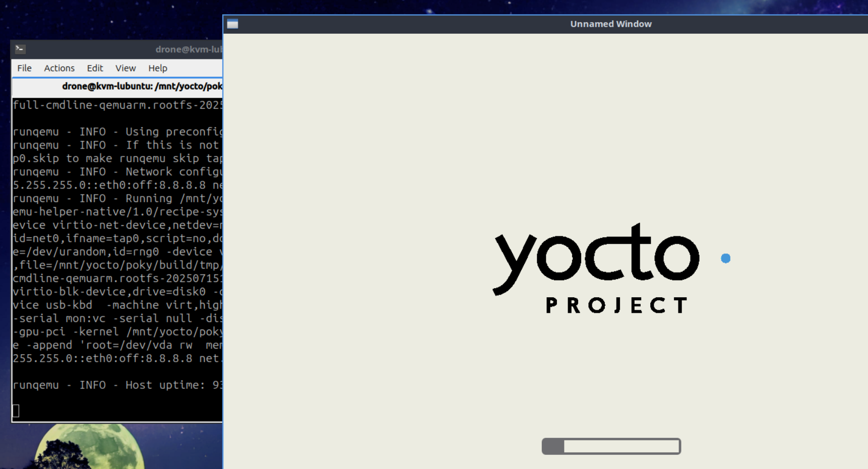Open the Edit menu in the terminal
The width and height of the screenshot is (868, 469).
95,68
